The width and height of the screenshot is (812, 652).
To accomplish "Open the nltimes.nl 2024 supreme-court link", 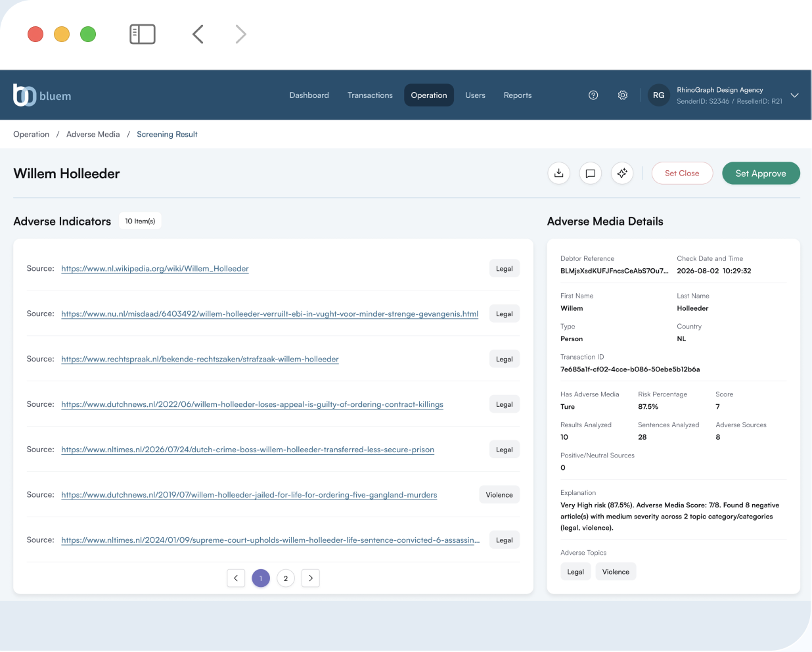I will (x=271, y=540).
